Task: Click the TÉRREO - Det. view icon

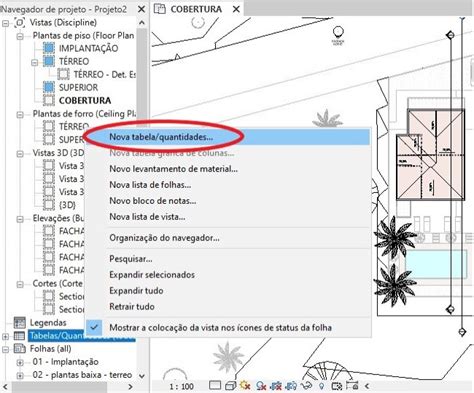Action: [x=63, y=74]
